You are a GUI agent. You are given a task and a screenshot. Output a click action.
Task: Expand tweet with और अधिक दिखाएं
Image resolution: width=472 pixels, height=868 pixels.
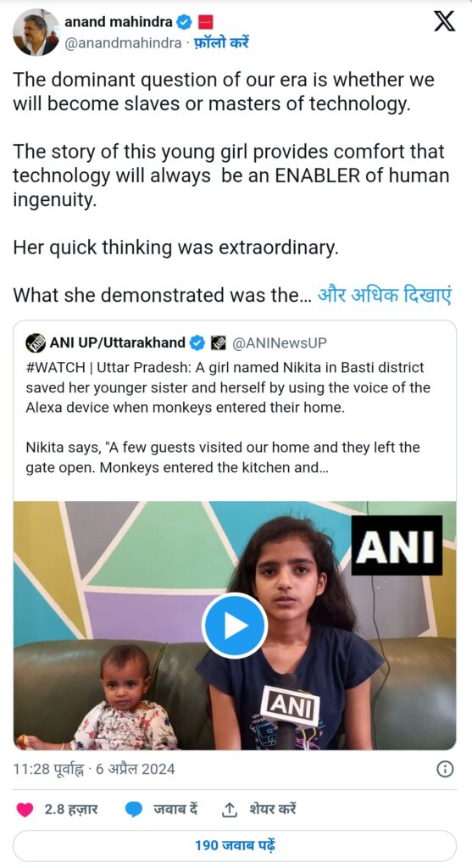(385, 295)
